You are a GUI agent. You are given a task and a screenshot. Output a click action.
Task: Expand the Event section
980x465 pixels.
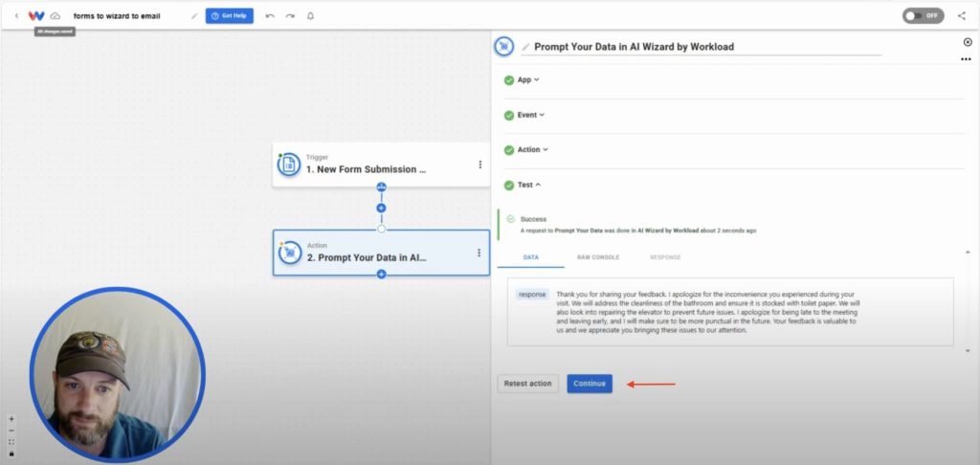tap(530, 115)
